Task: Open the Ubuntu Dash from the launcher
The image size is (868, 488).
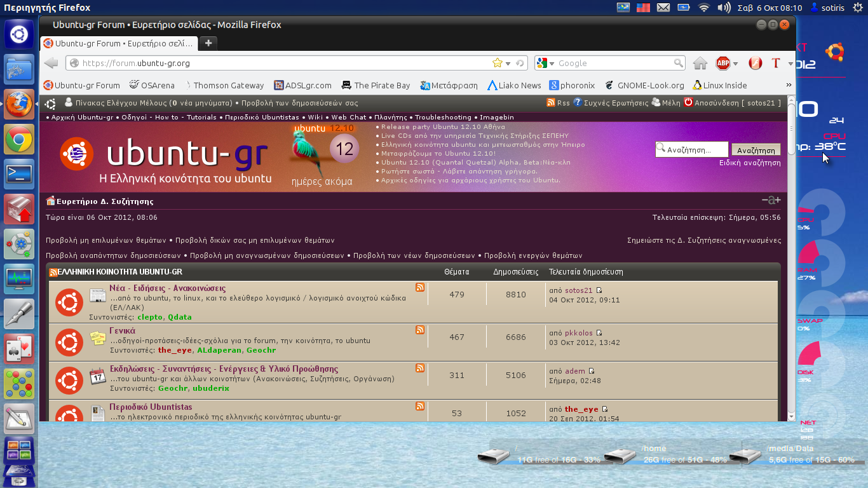Action: (x=18, y=34)
